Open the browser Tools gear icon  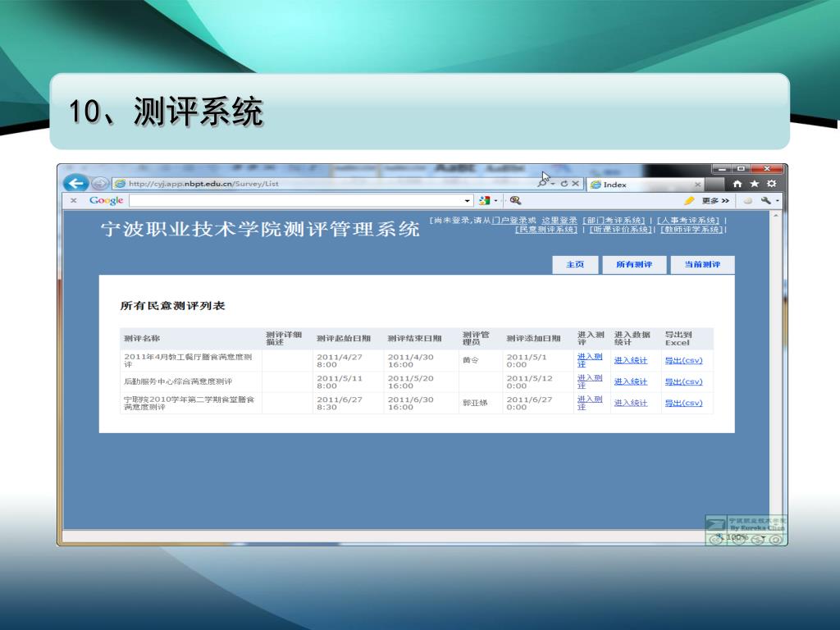click(x=771, y=184)
